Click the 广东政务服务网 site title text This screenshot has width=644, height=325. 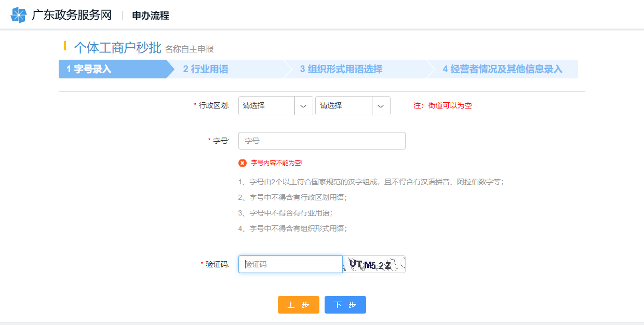72,15
